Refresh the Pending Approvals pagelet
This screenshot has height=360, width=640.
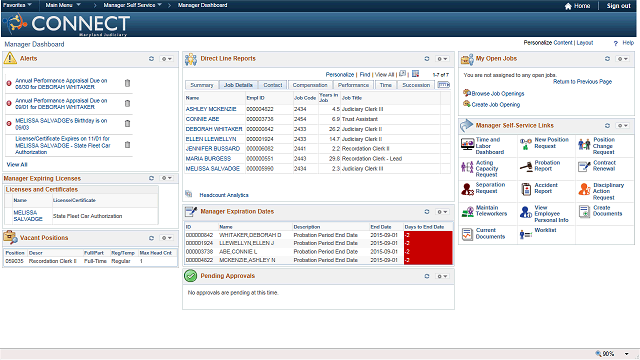427,276
